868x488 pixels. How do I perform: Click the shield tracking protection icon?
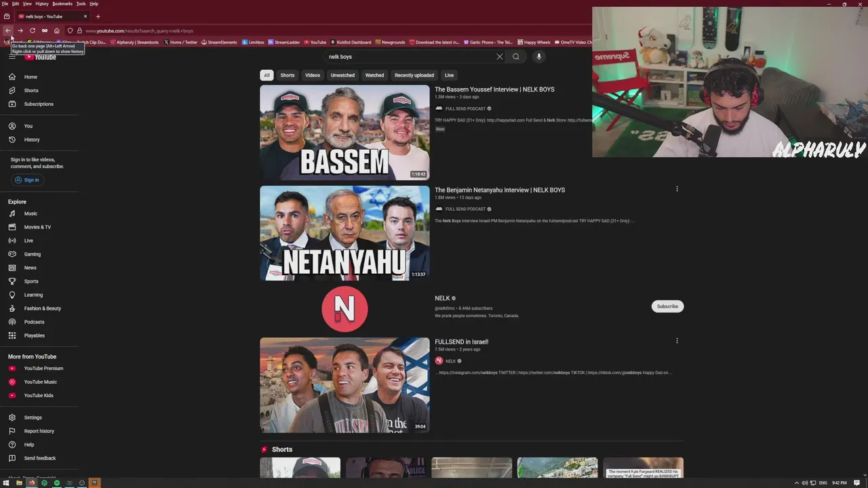point(70,30)
